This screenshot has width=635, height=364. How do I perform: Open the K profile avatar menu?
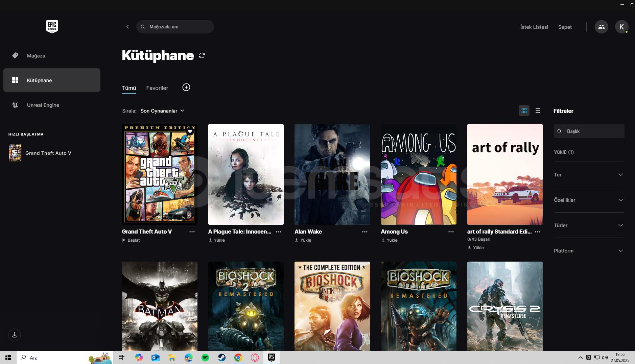(621, 27)
